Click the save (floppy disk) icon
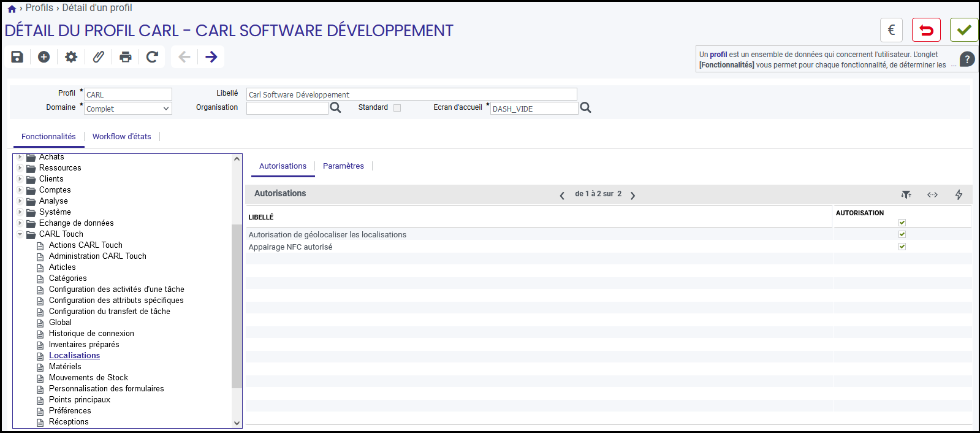Image resolution: width=980 pixels, height=433 pixels. point(17,57)
